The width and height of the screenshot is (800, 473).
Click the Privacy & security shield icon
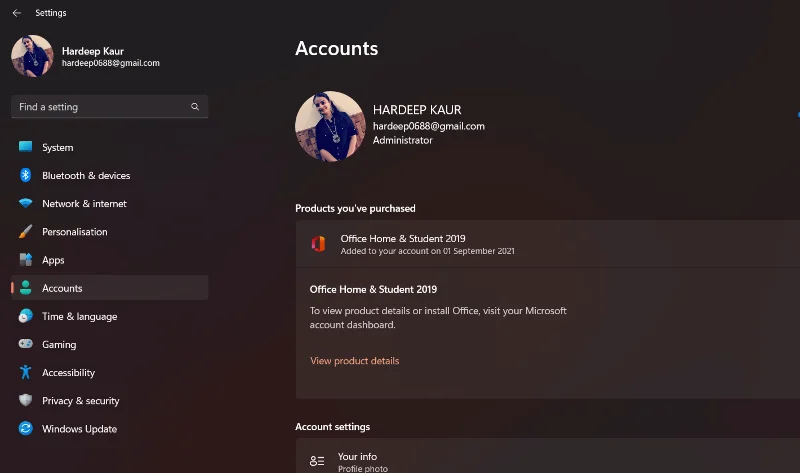[26, 400]
